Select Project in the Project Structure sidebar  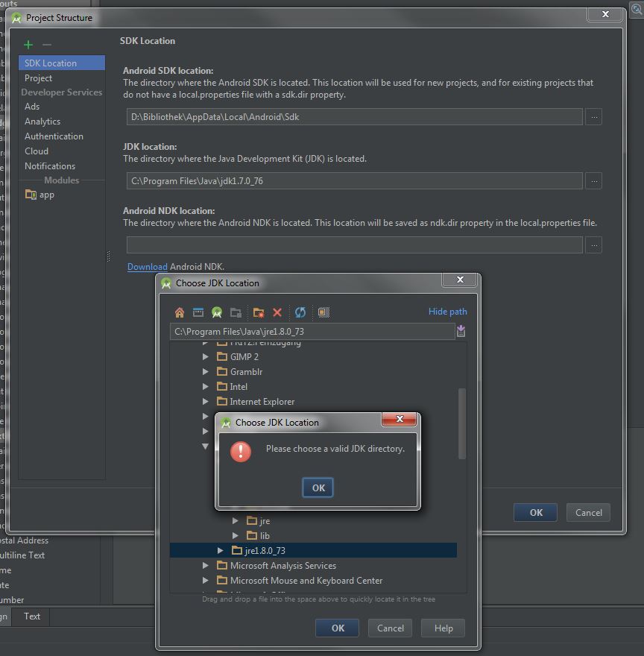coord(38,78)
